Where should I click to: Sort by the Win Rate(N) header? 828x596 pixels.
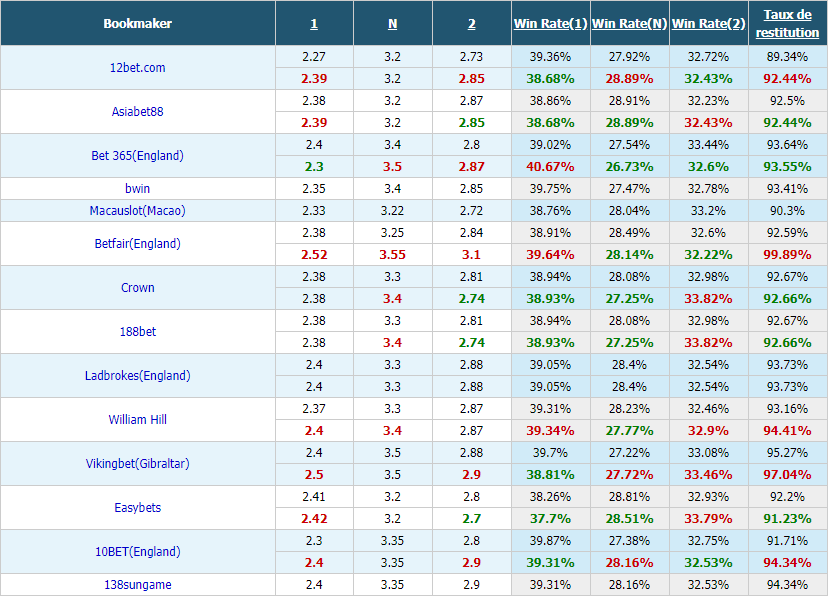point(629,24)
